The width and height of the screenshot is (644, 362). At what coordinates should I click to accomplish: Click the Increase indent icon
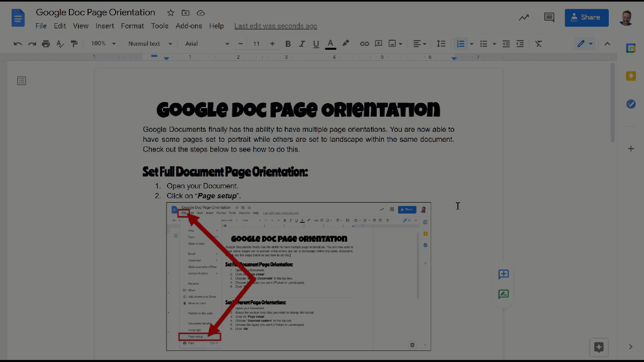520,44
